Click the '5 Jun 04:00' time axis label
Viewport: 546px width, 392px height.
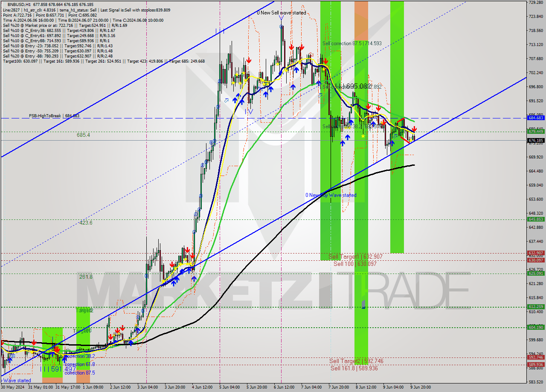tap(229, 387)
